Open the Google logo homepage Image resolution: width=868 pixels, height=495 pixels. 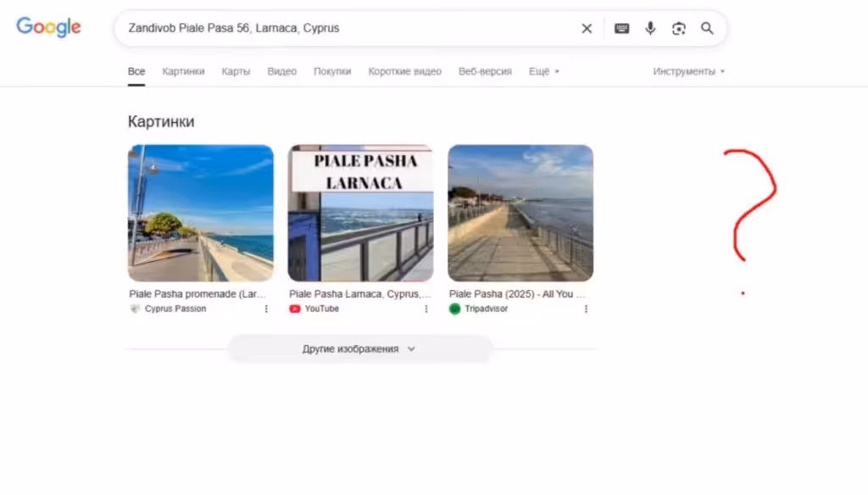tap(48, 27)
